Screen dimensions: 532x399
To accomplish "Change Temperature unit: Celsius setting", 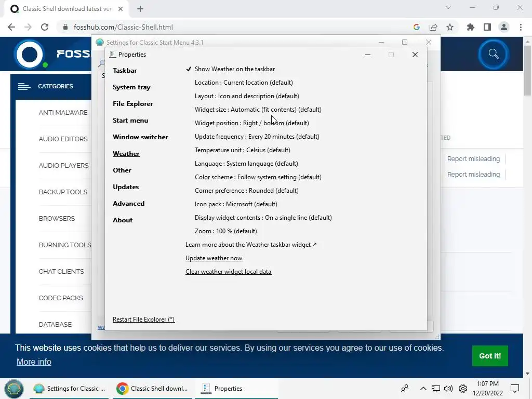I will pos(242,150).
